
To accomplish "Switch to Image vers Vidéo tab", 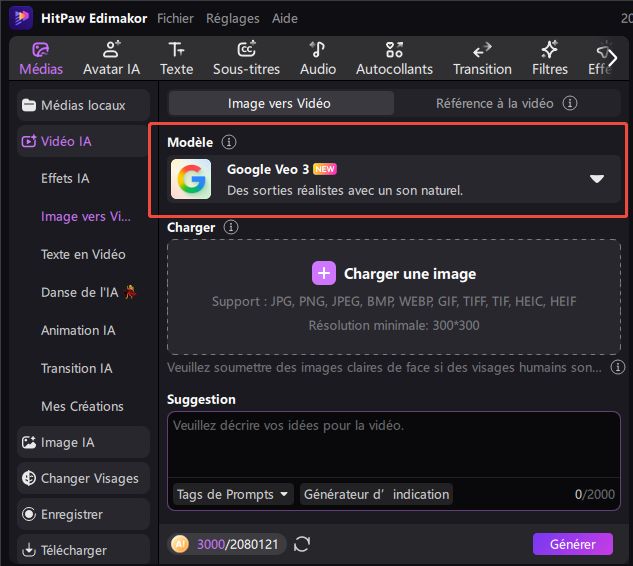I will (x=281, y=103).
